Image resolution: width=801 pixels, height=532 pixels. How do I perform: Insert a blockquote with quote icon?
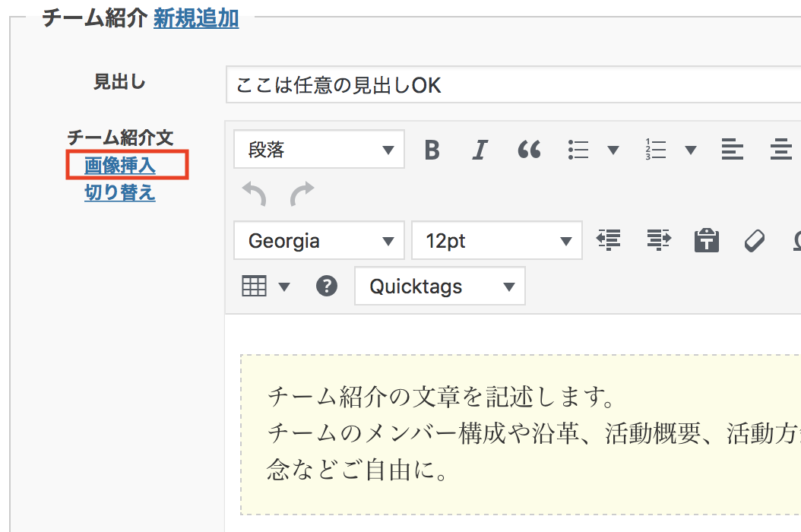point(529,150)
